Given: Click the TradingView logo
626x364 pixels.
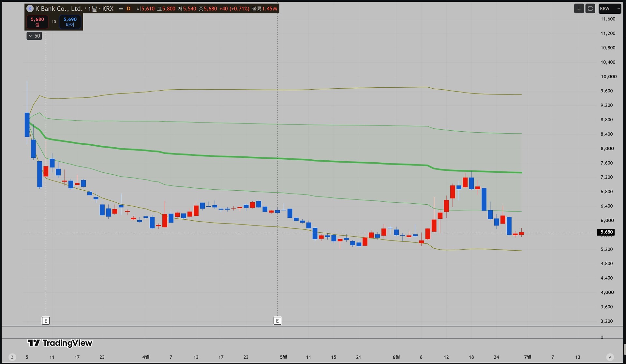Looking at the screenshot, I should coord(60,343).
